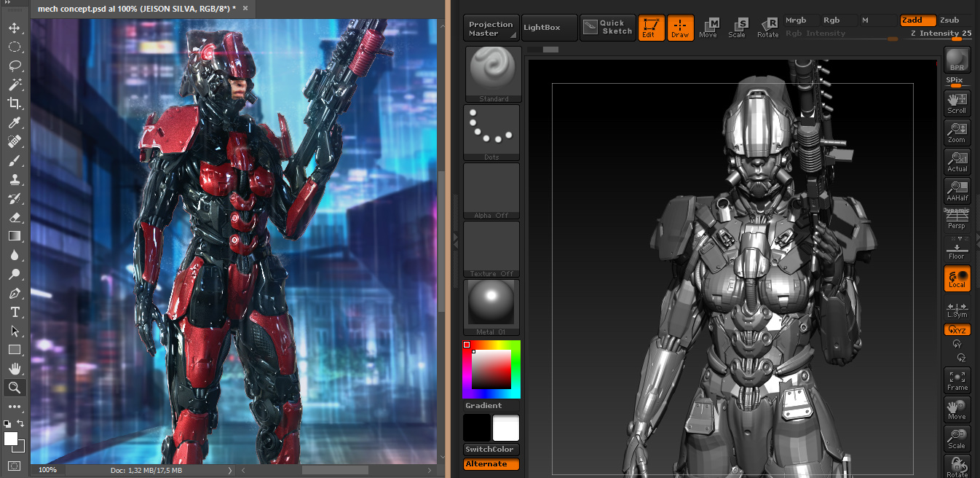Set canvas to Actual size
Screen dimensions: 980x478
tap(957, 162)
